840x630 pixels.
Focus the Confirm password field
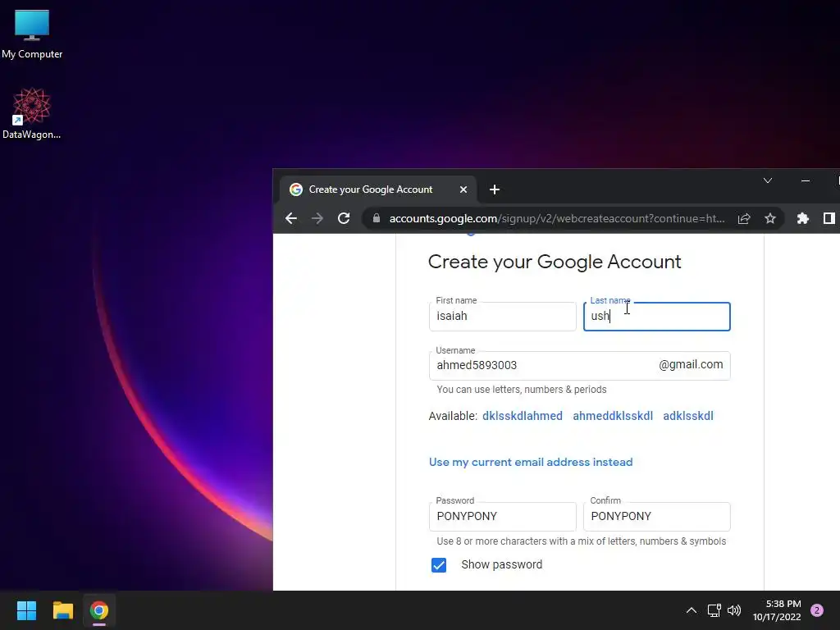point(657,517)
